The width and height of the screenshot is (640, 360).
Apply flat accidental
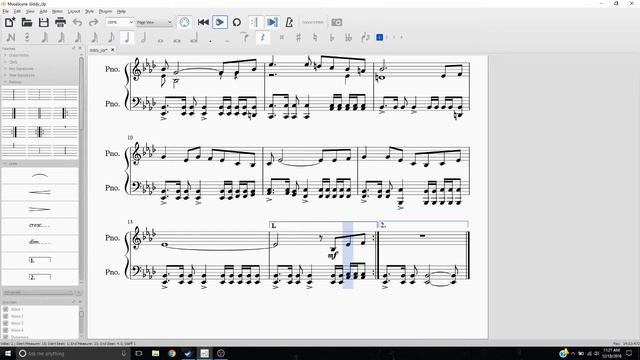tap(331, 38)
